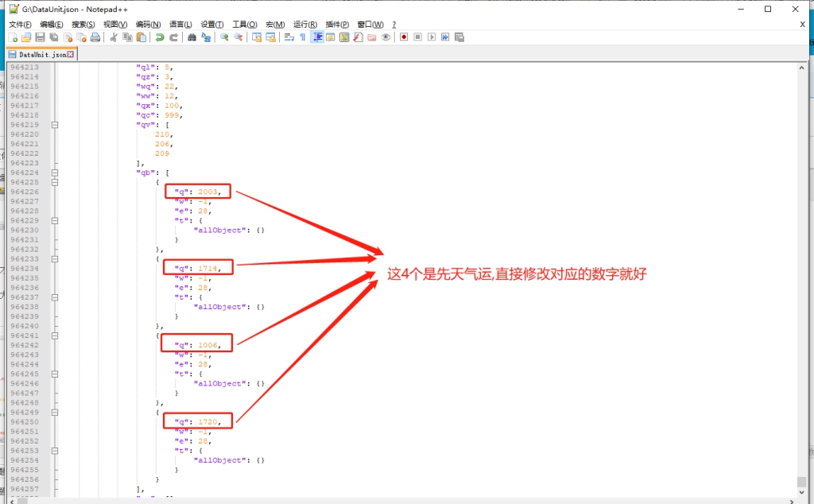The width and height of the screenshot is (814, 504).
Task: Collapse the fold marker at line 964245
Action: 55,374
